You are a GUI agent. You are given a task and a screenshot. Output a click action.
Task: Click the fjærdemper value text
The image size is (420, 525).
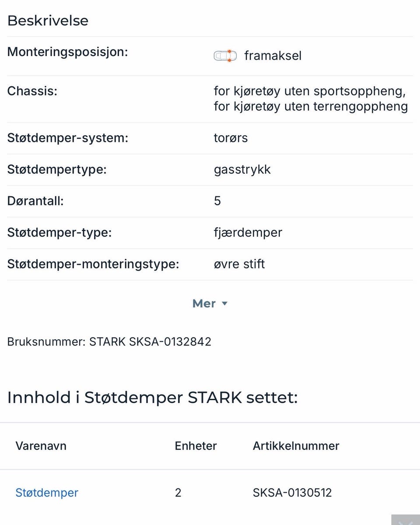(248, 233)
